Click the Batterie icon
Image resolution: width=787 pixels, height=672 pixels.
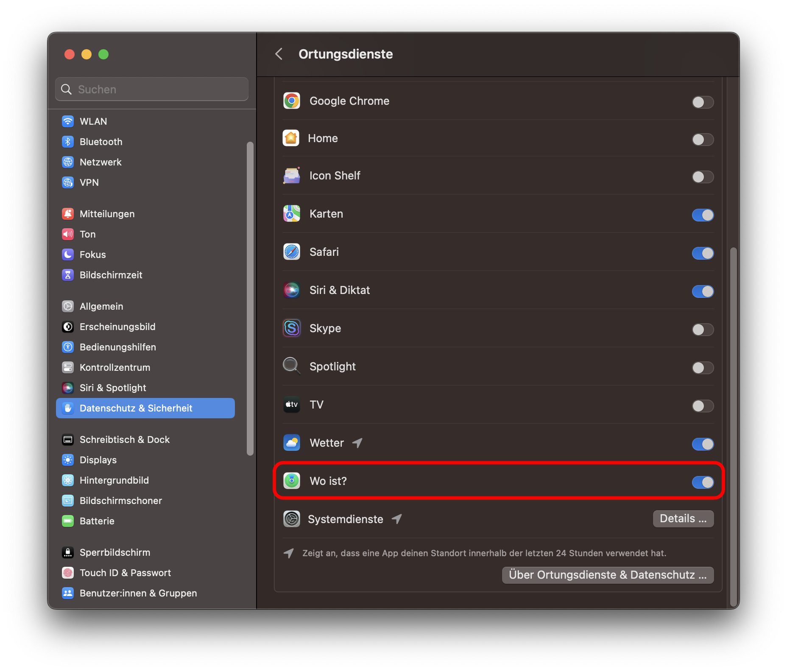point(68,521)
